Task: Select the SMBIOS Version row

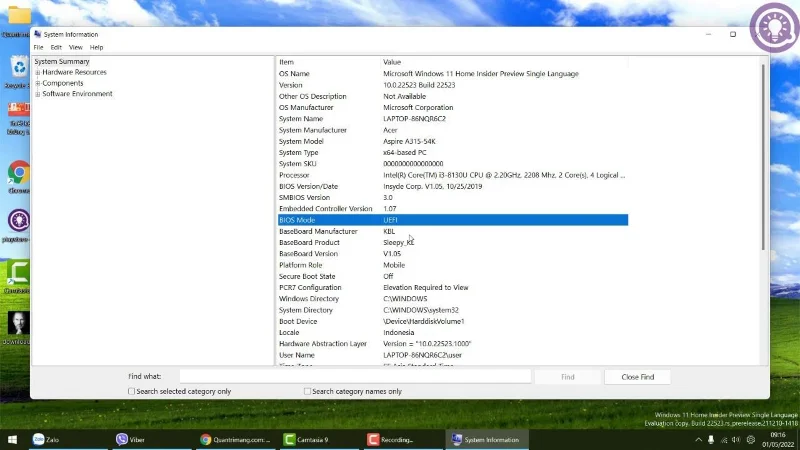Action: [453, 197]
